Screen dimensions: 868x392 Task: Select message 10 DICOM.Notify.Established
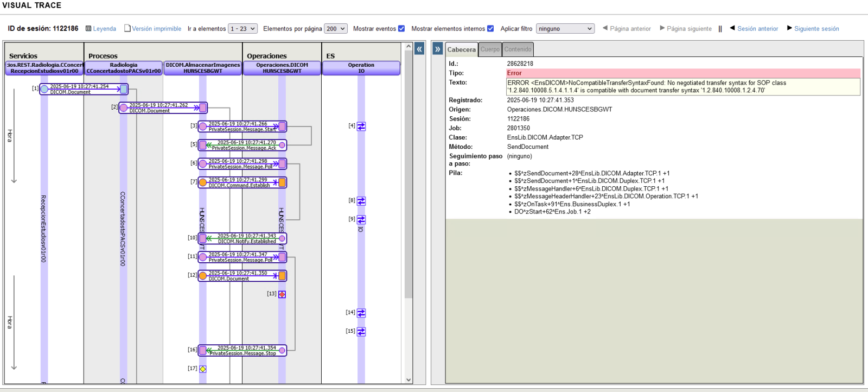coord(242,238)
